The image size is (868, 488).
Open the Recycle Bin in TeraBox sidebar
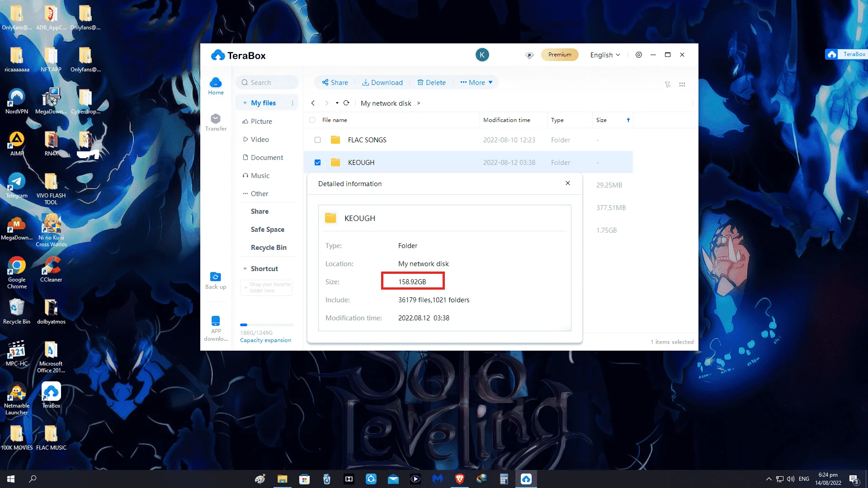click(269, 247)
